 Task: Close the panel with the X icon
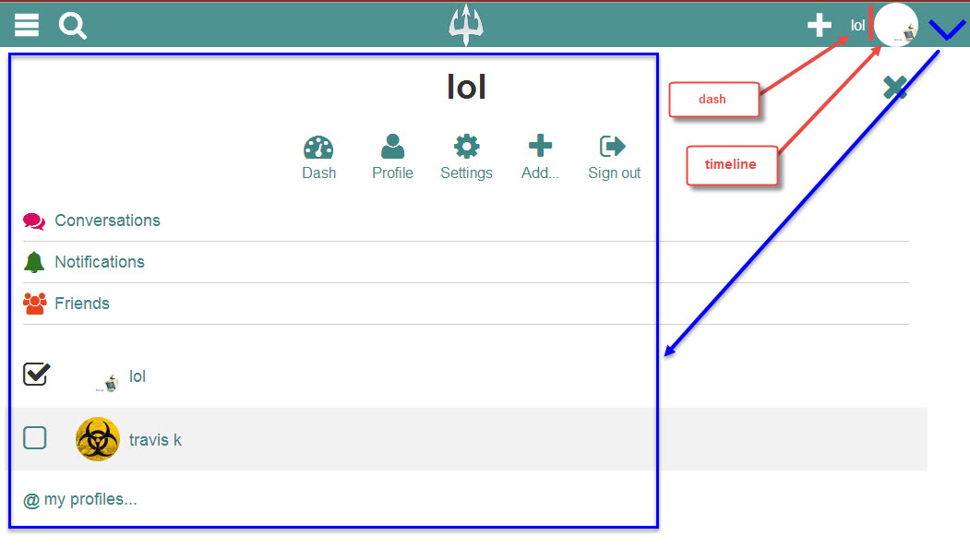tap(895, 87)
